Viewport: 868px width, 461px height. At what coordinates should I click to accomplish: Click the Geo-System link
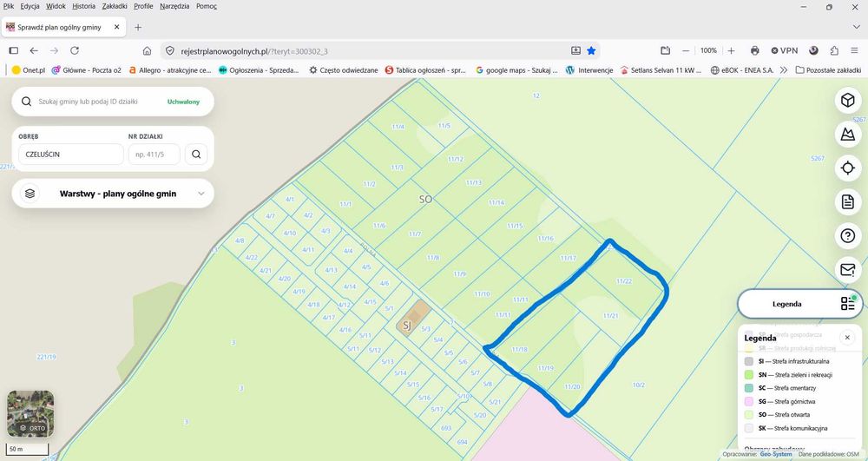775,454
